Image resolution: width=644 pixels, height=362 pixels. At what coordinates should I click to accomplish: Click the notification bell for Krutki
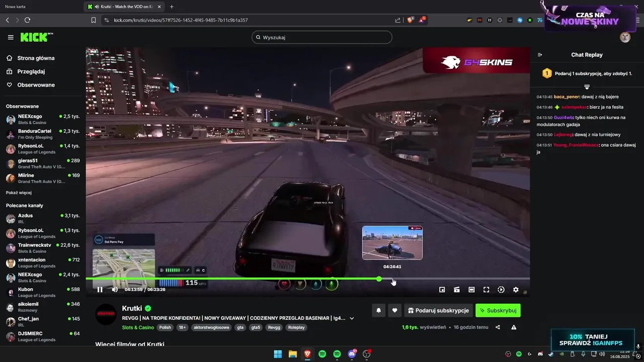click(378, 311)
